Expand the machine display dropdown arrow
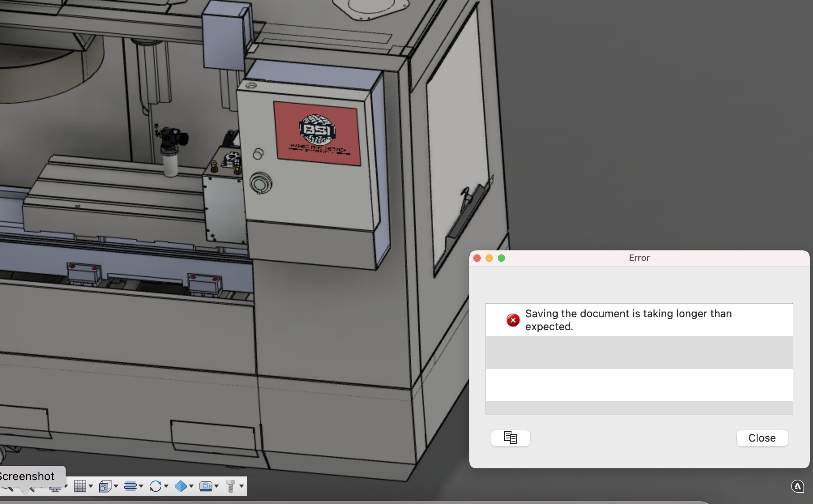The width and height of the screenshot is (813, 504). pos(216,486)
